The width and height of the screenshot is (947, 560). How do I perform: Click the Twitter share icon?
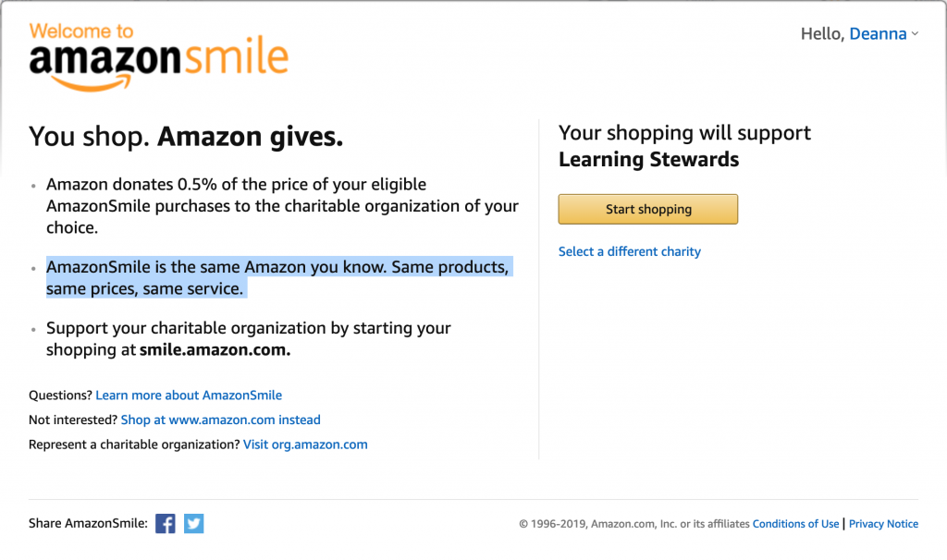[194, 523]
